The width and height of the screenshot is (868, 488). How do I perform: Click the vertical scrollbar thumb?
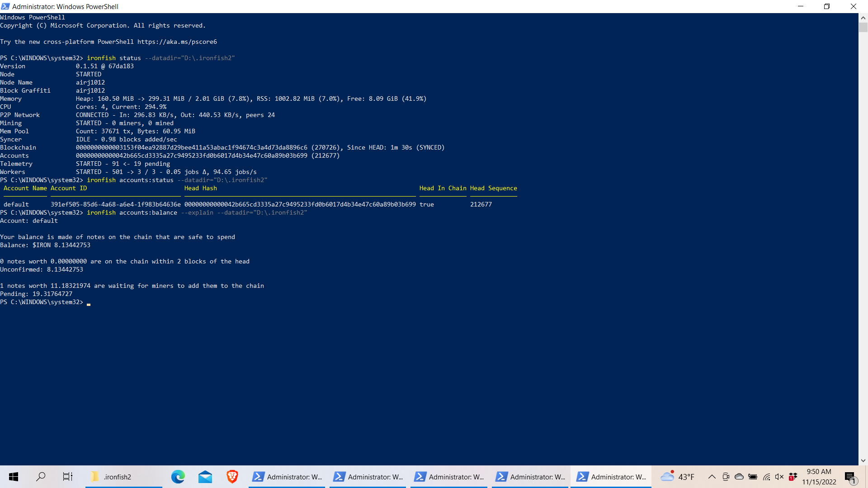click(x=863, y=27)
